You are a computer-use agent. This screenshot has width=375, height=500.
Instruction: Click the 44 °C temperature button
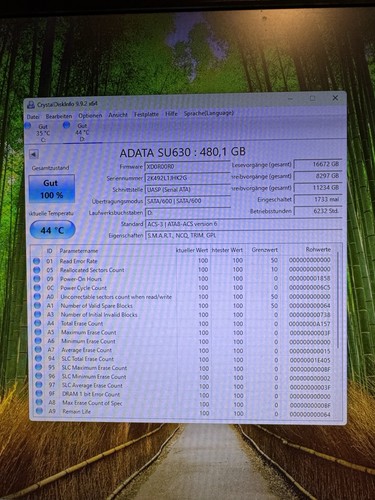(x=52, y=230)
